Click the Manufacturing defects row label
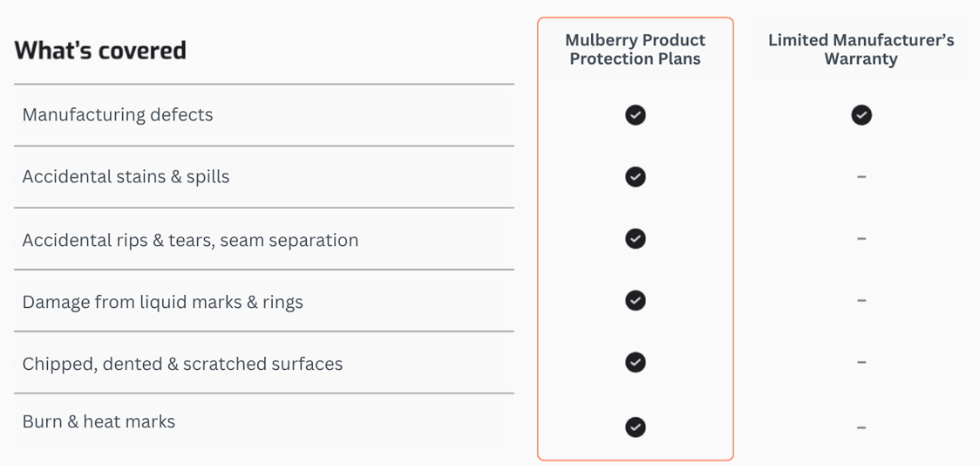The image size is (980, 465). pos(118,115)
